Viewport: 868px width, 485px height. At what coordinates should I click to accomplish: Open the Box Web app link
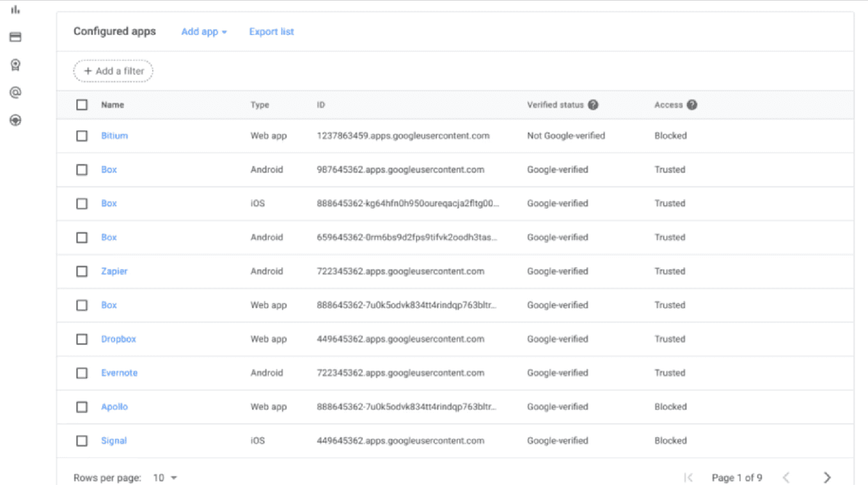point(109,305)
